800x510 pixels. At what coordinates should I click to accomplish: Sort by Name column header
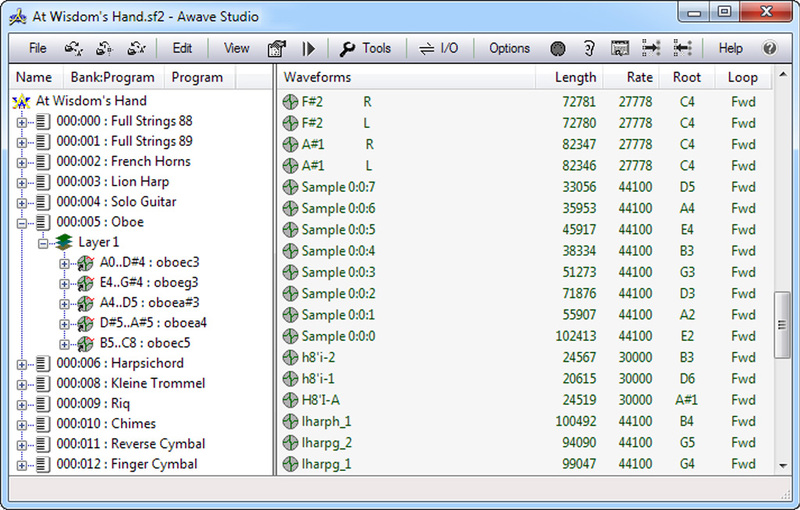(x=34, y=78)
